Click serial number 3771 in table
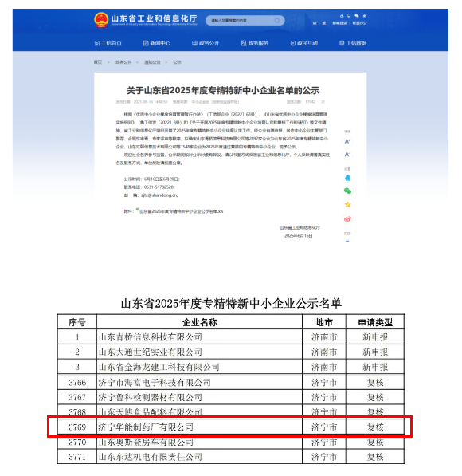The height and width of the screenshot is (476, 462). 77,457
